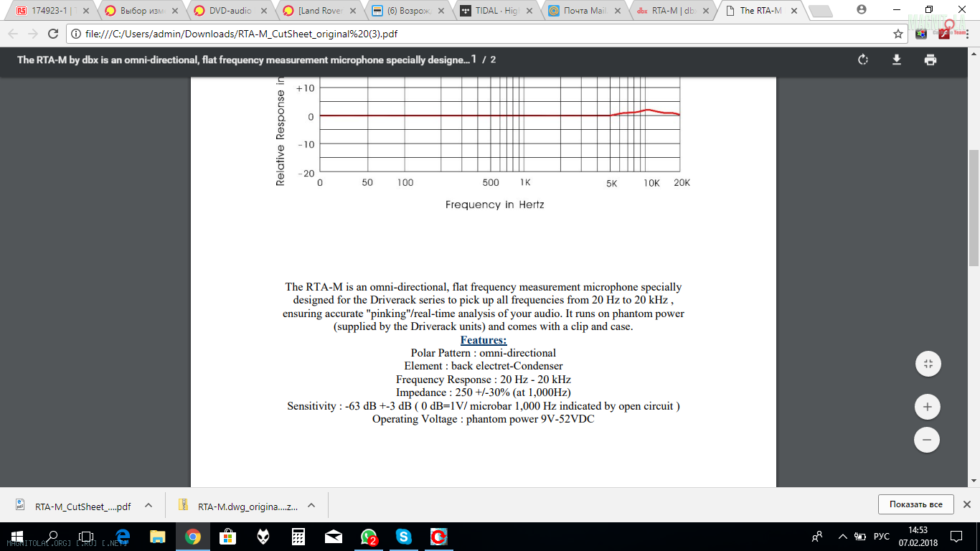
Task: Expand options for RTA-M_CutSheet pdf download
Action: (149, 505)
